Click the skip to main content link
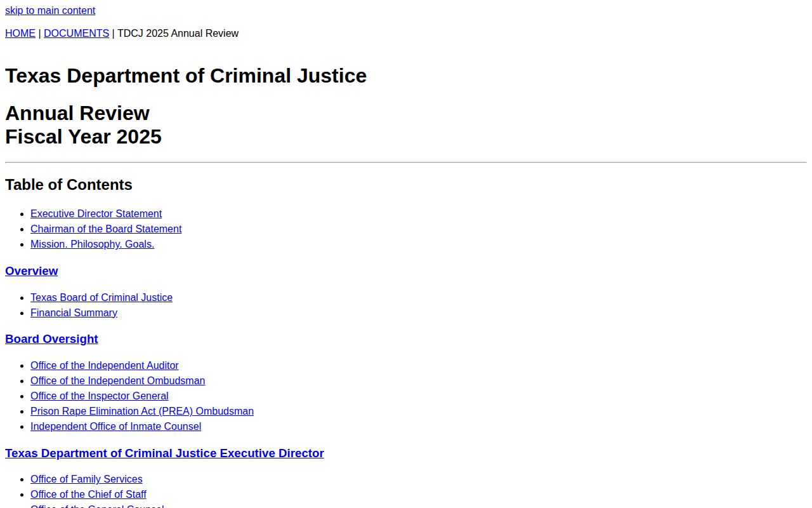 point(50,11)
